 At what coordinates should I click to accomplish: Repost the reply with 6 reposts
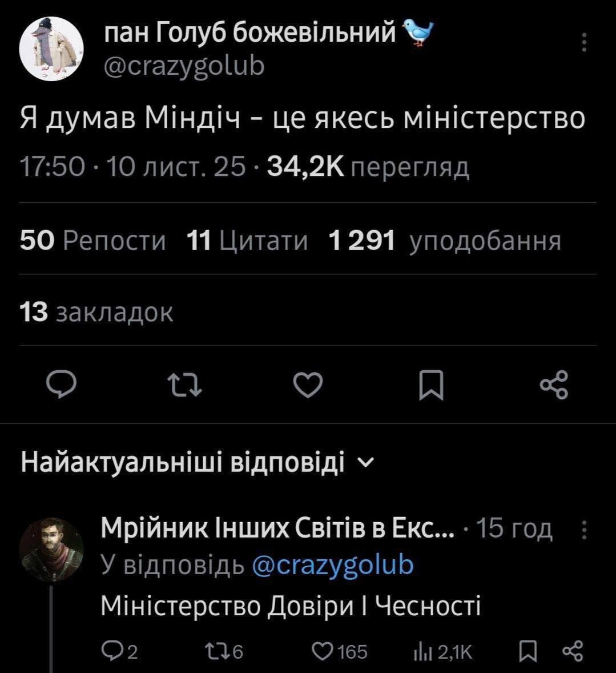[223, 651]
